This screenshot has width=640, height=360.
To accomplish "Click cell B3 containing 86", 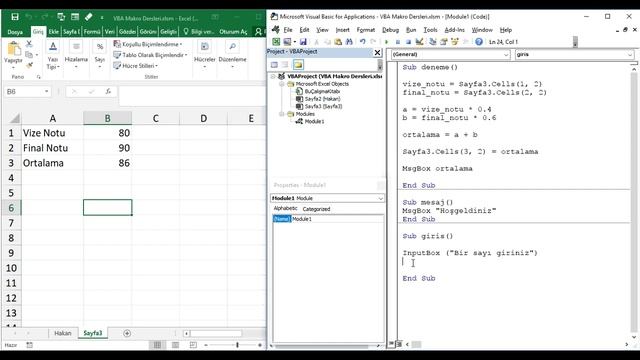I will 107,163.
